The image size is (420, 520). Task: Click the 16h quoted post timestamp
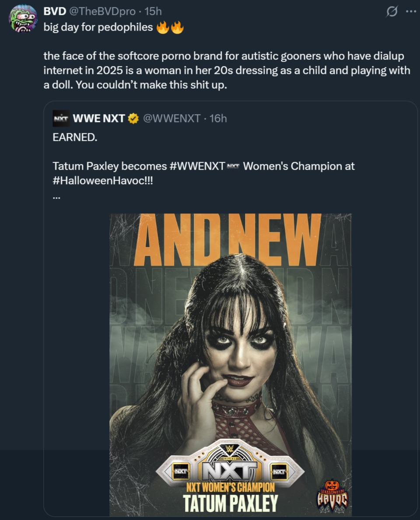coord(218,119)
